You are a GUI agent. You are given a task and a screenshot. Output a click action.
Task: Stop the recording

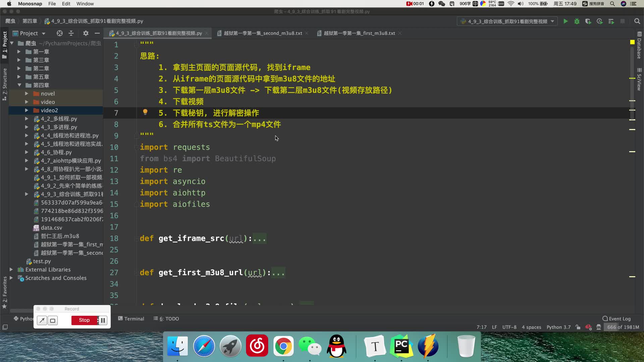coord(84,320)
